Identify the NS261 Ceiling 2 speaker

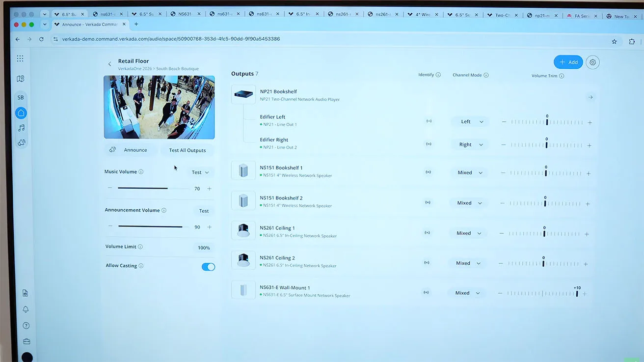427,263
